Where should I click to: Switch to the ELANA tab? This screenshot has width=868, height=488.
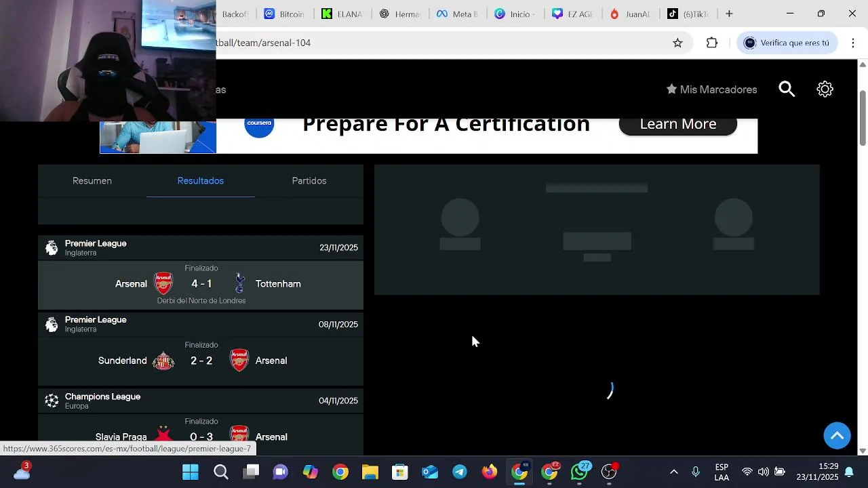click(342, 14)
